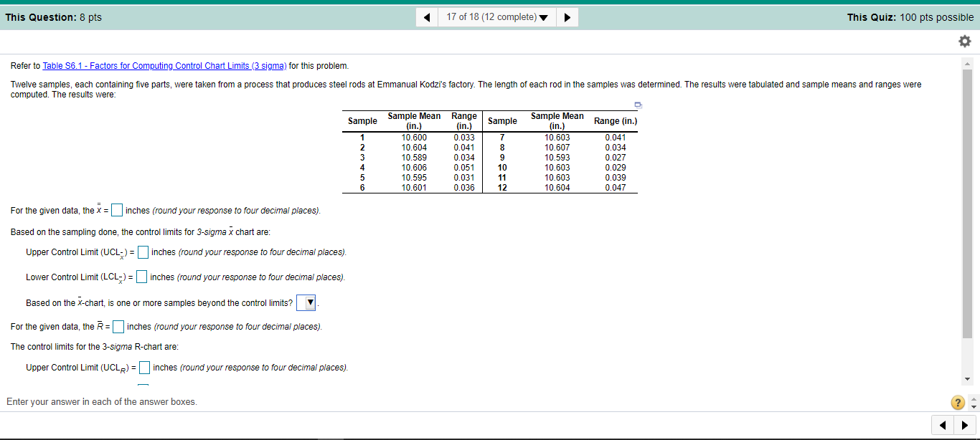Click the UCL x-bar answer input box
The image size is (980, 440).
tap(143, 252)
